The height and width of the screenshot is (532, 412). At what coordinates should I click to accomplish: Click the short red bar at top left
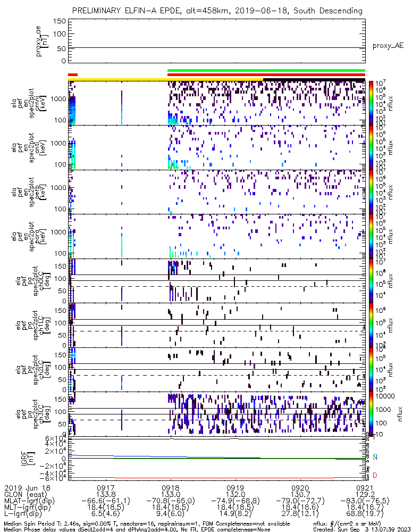coord(73,74)
